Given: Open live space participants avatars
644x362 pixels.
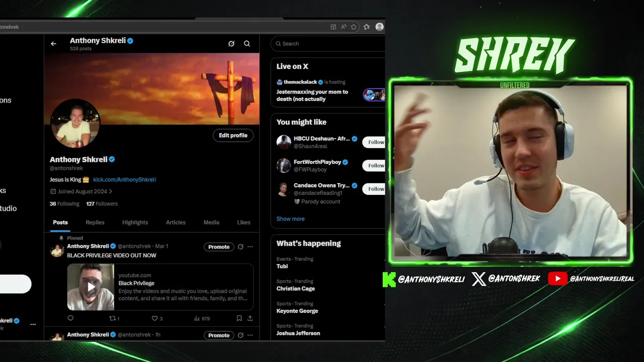Looking at the screenshot, I should 374,95.
